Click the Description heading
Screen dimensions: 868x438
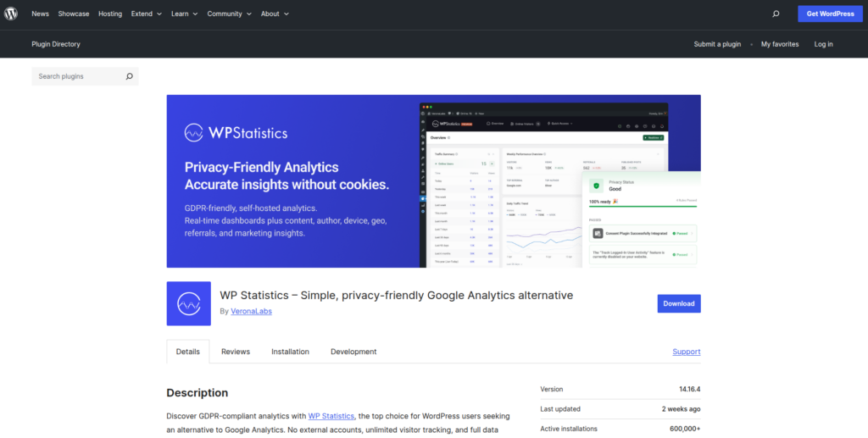(197, 392)
